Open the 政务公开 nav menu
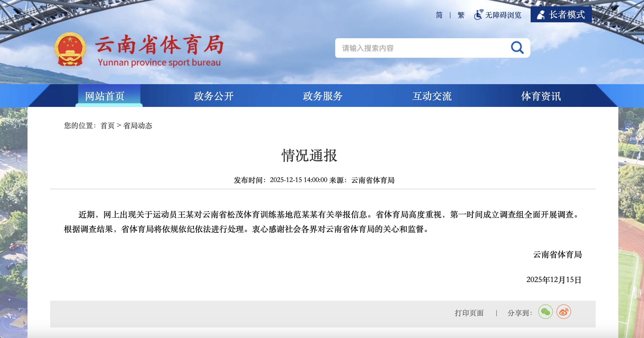 pos(214,96)
